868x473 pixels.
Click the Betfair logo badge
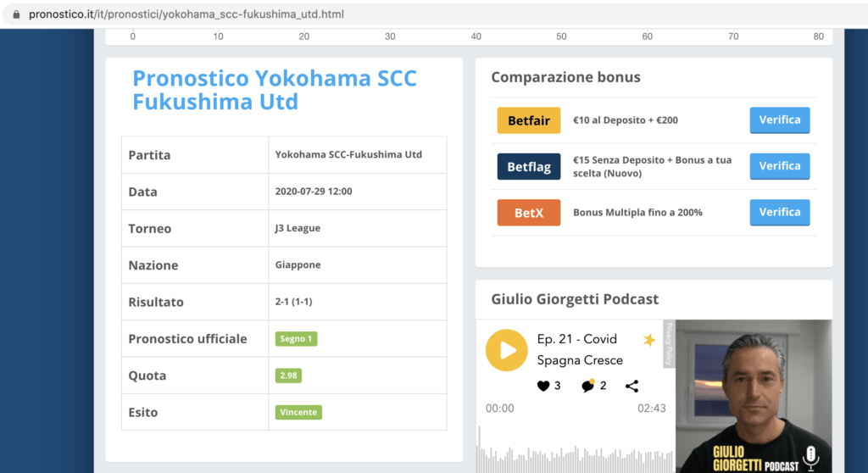coord(529,120)
